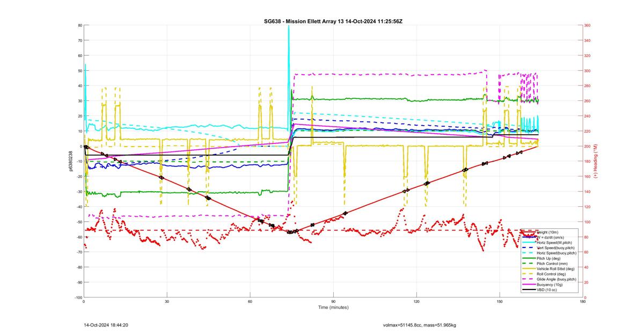Click the 'volmax=51145.8cc, mass=51.965kg' footer text
The height and width of the screenshot is (334, 644).
pyautogui.click(x=419, y=325)
